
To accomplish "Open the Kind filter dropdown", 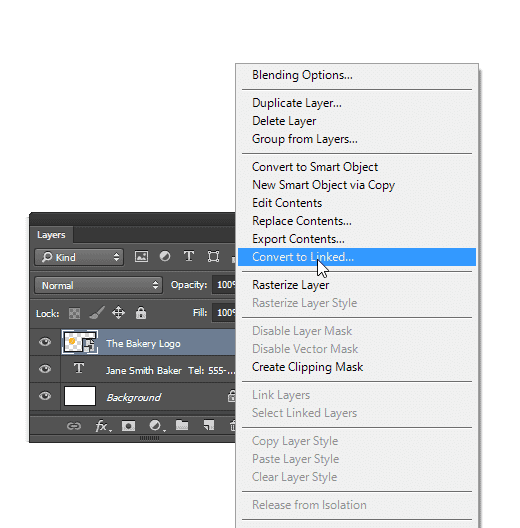I will pos(79,257).
